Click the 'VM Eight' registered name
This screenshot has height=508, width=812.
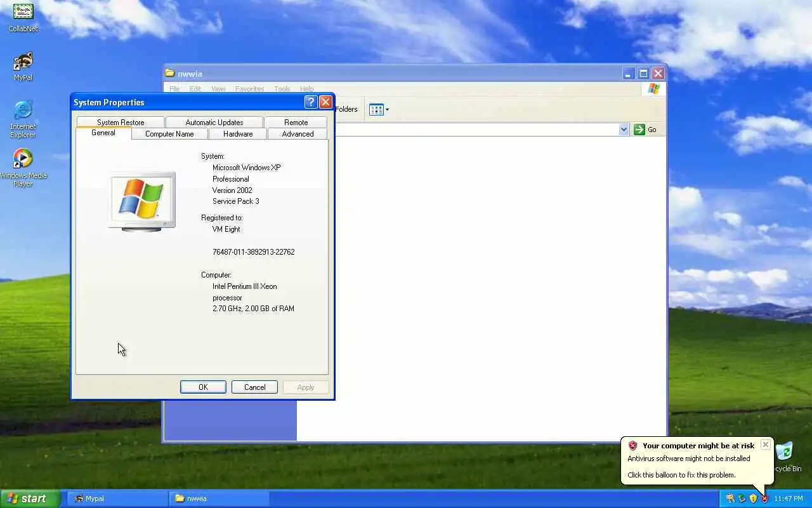[x=226, y=229]
